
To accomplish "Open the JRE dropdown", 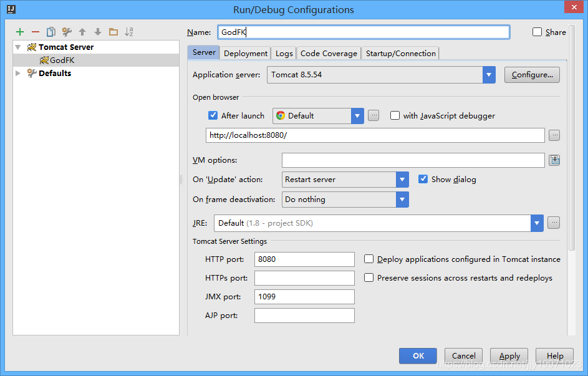I will pos(537,223).
